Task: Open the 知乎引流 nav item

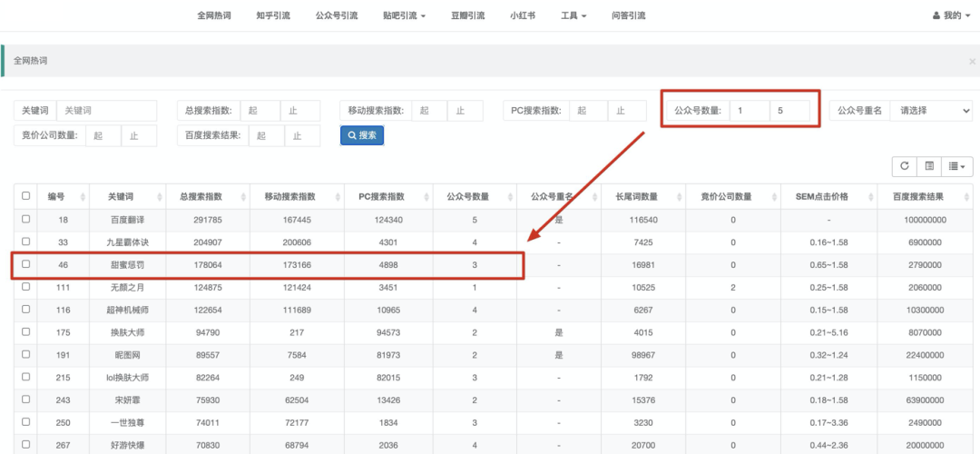Action: click(273, 15)
